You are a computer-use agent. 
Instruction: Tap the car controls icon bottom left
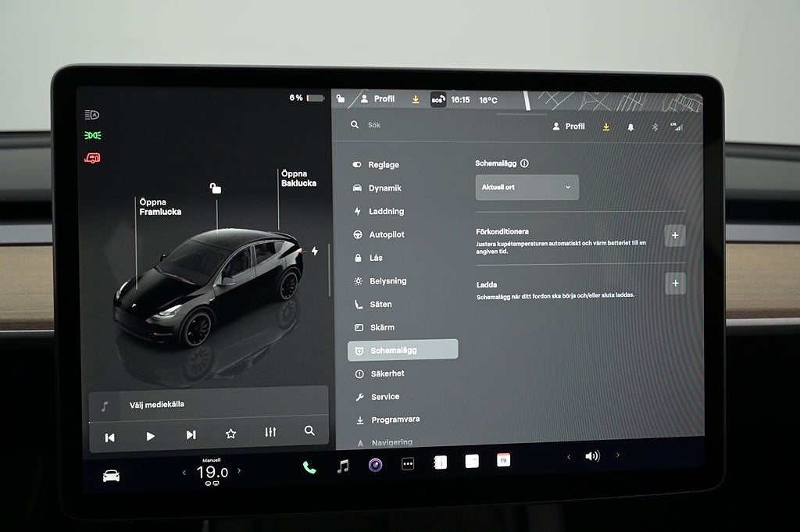111,475
